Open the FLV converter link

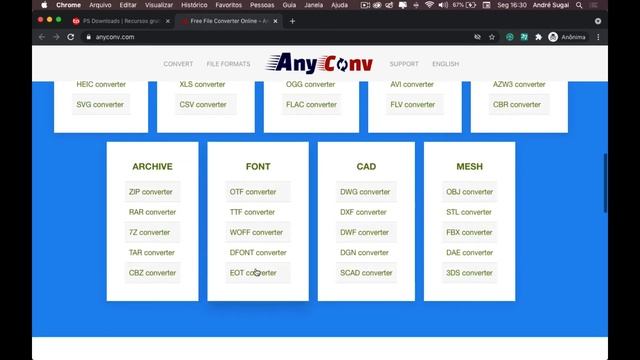pyautogui.click(x=413, y=104)
